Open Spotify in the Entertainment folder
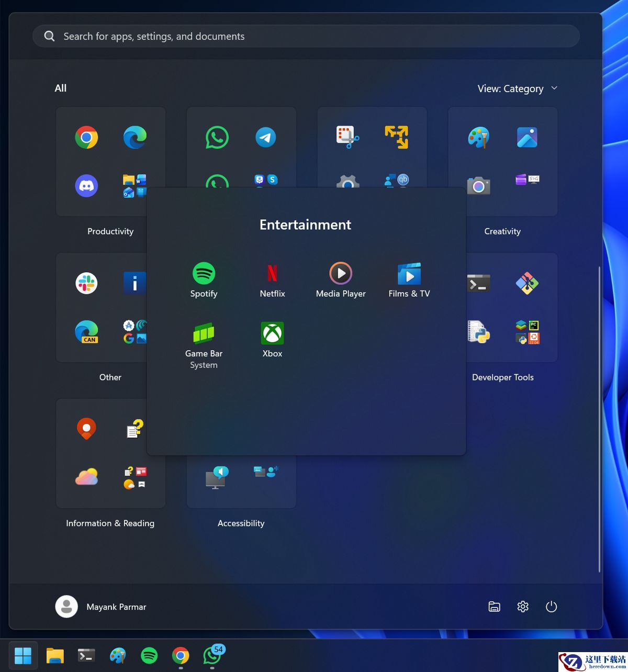Viewport: 628px width, 672px height. click(204, 274)
